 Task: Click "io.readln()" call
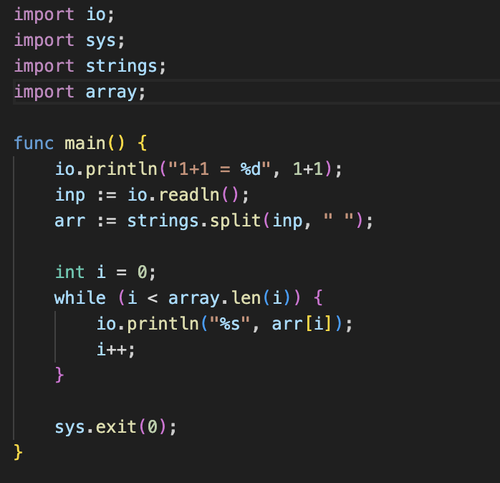(x=184, y=195)
